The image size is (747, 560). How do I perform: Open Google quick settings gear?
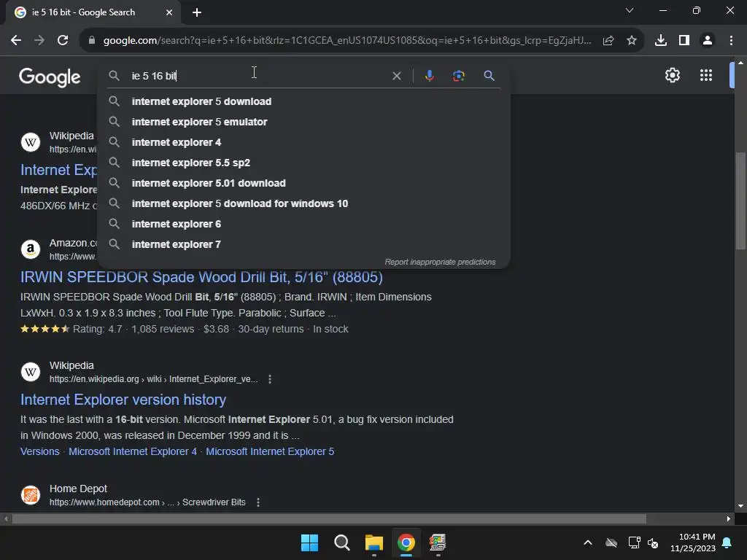click(x=672, y=75)
